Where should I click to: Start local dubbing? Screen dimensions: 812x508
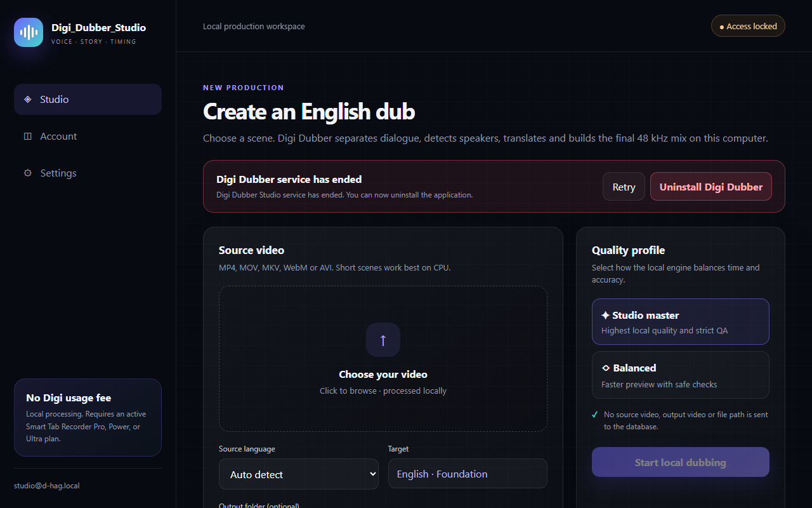[x=681, y=462]
